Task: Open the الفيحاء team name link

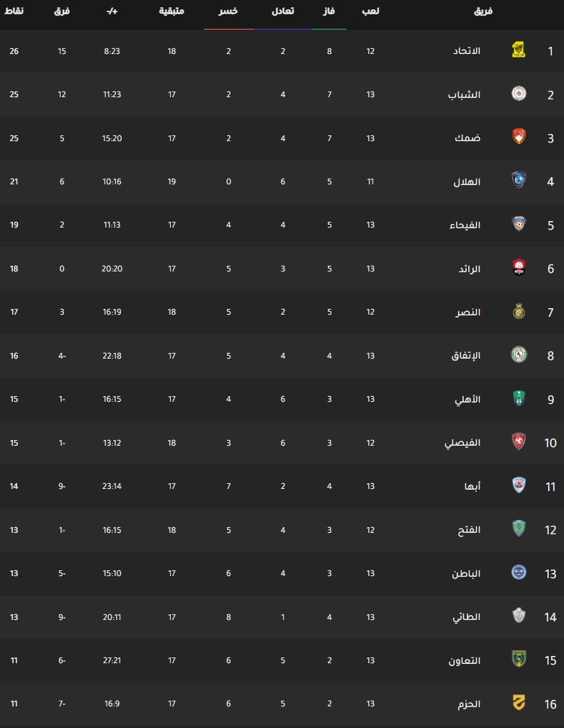Action: coord(465,225)
